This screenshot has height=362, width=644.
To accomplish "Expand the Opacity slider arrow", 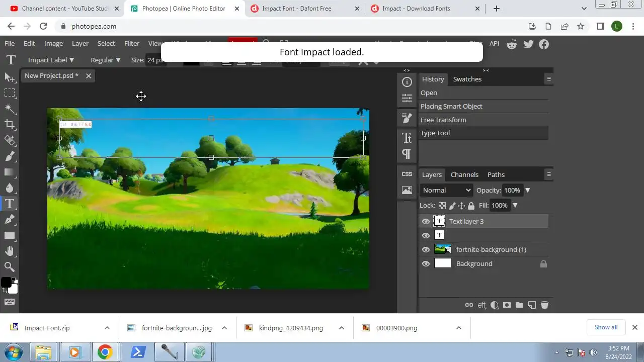I will tap(528, 191).
